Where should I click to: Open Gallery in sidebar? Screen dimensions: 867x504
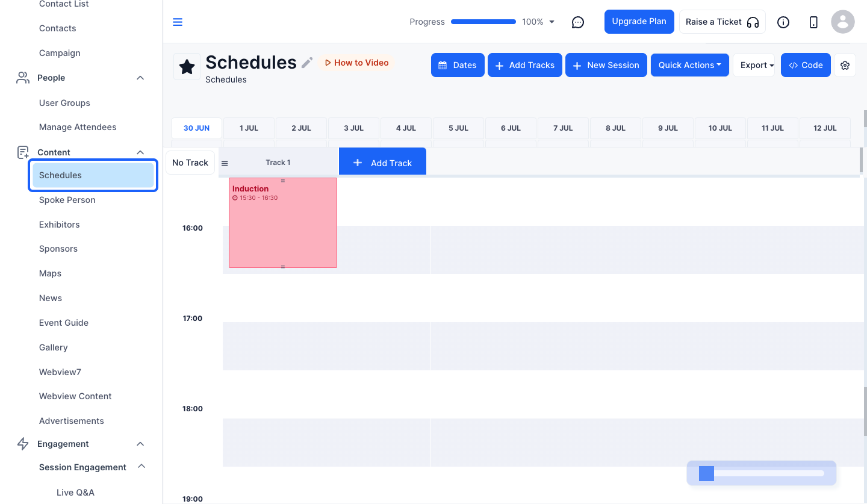pos(54,347)
